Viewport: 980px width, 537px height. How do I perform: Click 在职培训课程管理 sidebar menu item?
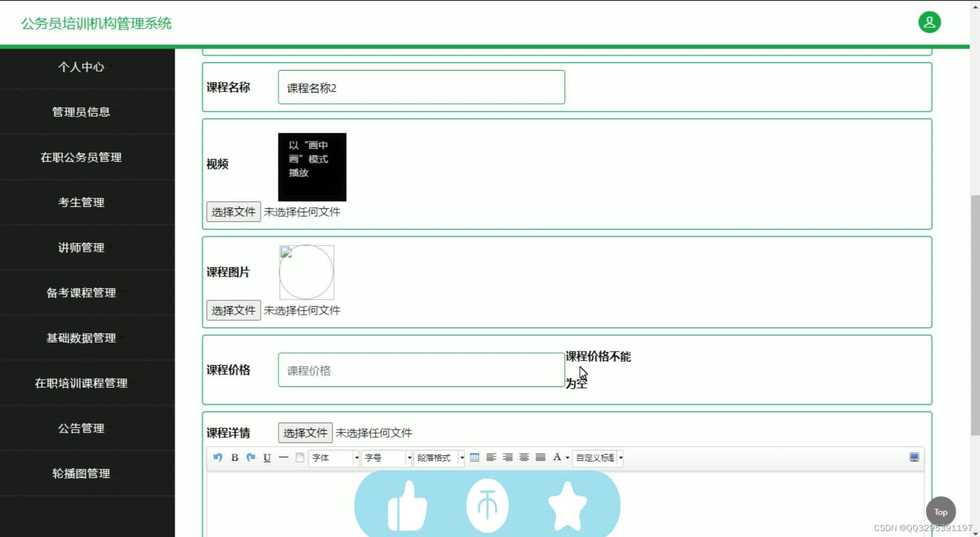[x=82, y=383]
